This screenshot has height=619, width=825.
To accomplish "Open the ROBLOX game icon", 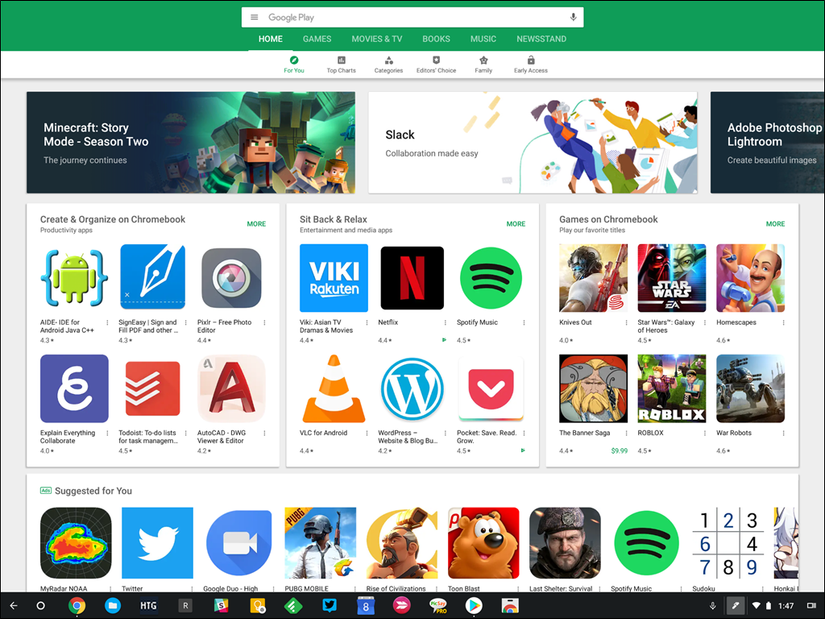I will click(672, 388).
